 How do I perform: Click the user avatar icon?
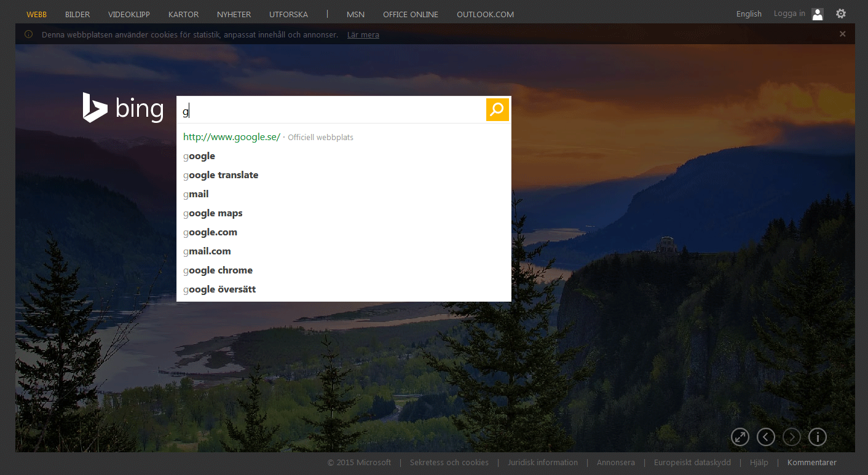coord(818,14)
